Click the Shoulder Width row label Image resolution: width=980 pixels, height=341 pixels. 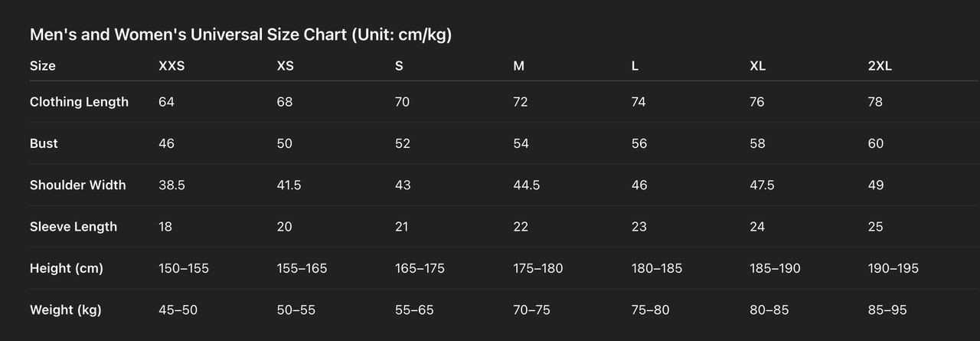coord(77,185)
